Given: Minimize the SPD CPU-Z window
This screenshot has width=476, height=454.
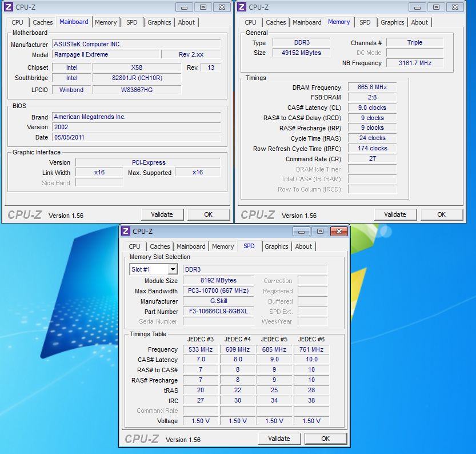Looking at the screenshot, I should point(302,232).
